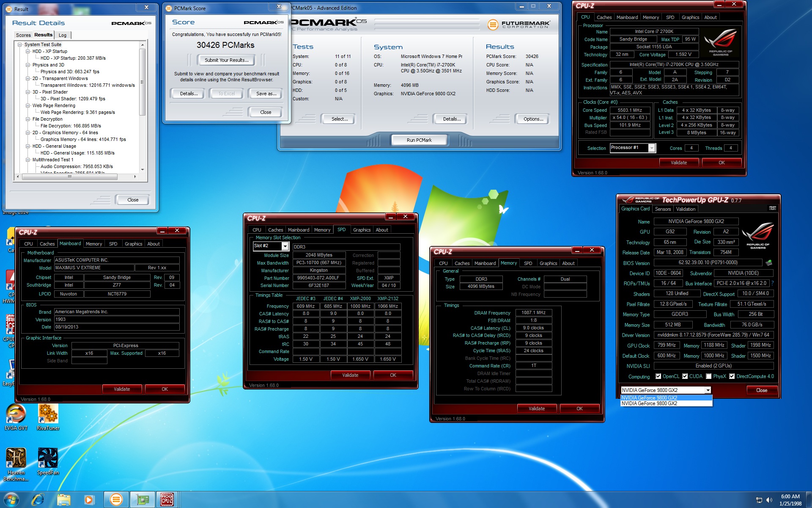Click the GPU-Z screenshot camera icon

(772, 209)
